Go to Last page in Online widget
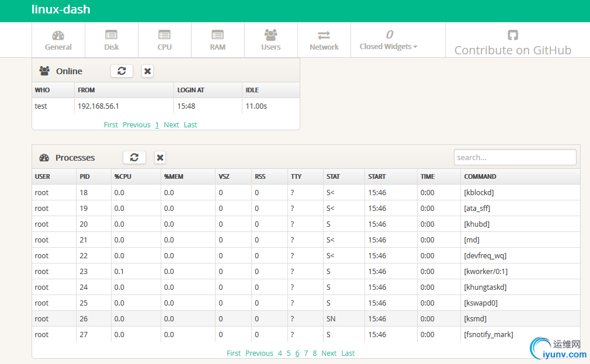This screenshot has width=590, height=364. (x=190, y=124)
